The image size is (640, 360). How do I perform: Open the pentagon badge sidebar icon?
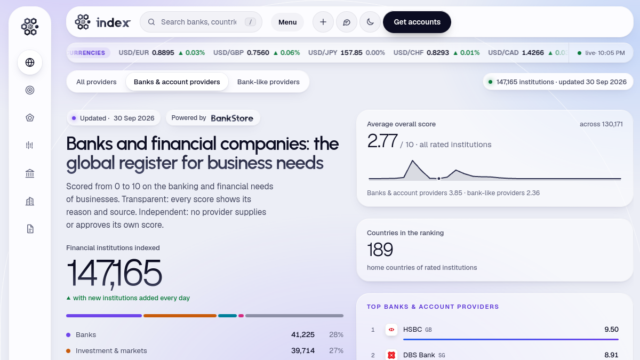tap(30, 118)
